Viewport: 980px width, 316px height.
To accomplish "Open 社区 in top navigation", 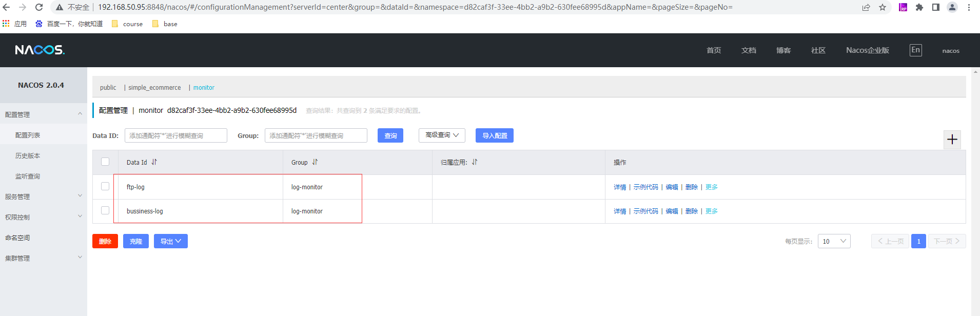I will [818, 50].
